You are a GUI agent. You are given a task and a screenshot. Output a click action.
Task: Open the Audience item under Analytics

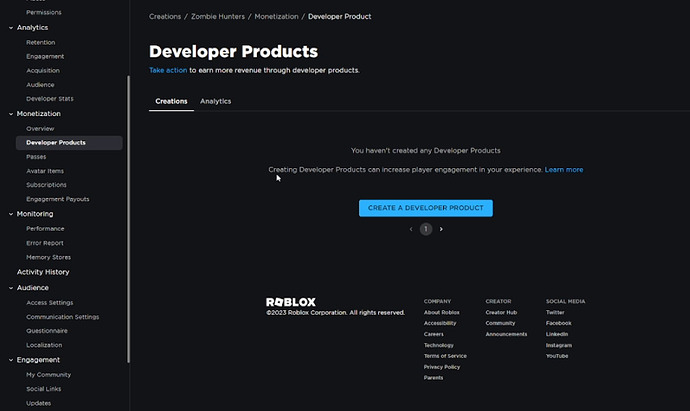40,84
